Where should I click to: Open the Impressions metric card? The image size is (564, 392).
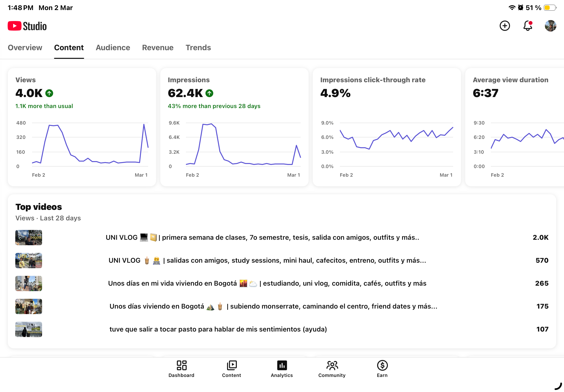click(234, 127)
